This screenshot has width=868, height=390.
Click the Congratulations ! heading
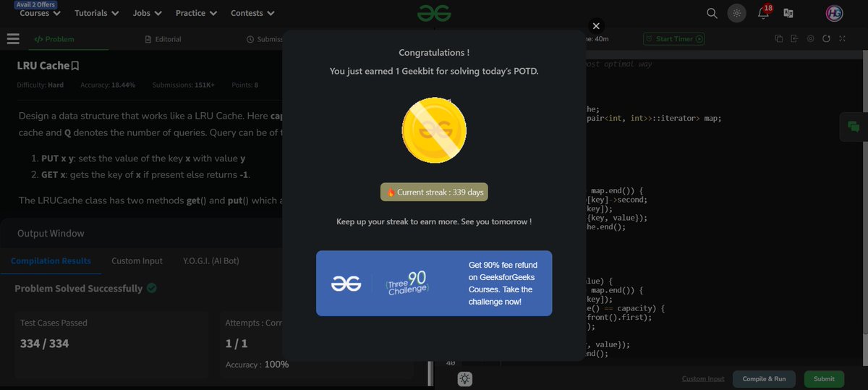click(x=434, y=53)
